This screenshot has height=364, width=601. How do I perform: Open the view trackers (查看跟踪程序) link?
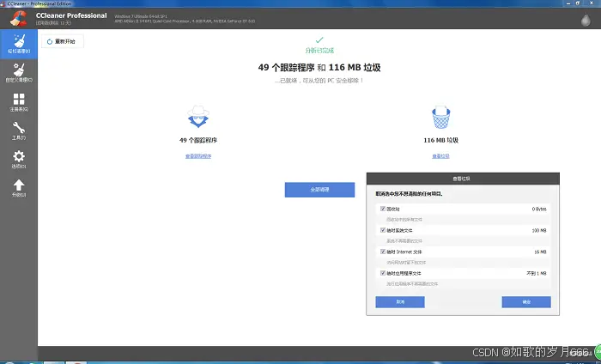pos(198,156)
